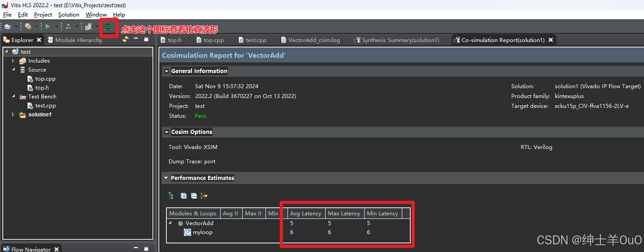Click the open report toolbar icon

(89, 27)
